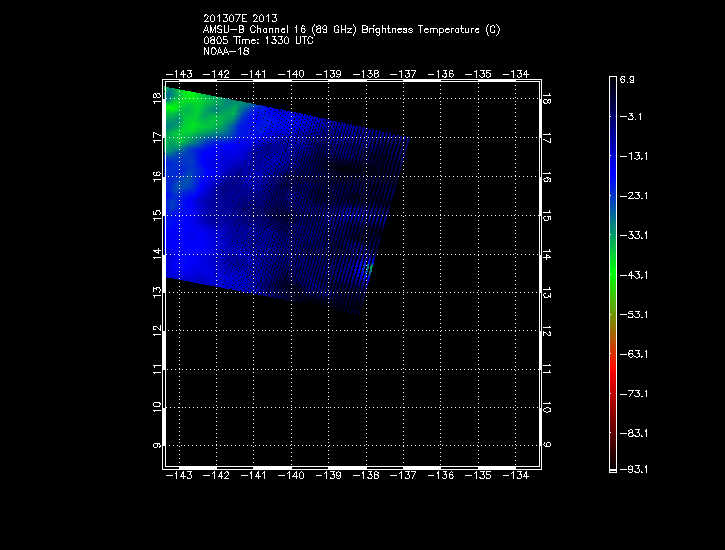The height and width of the screenshot is (550, 725).
Task: Click the -73.1 color bar label
Action: tap(633, 394)
